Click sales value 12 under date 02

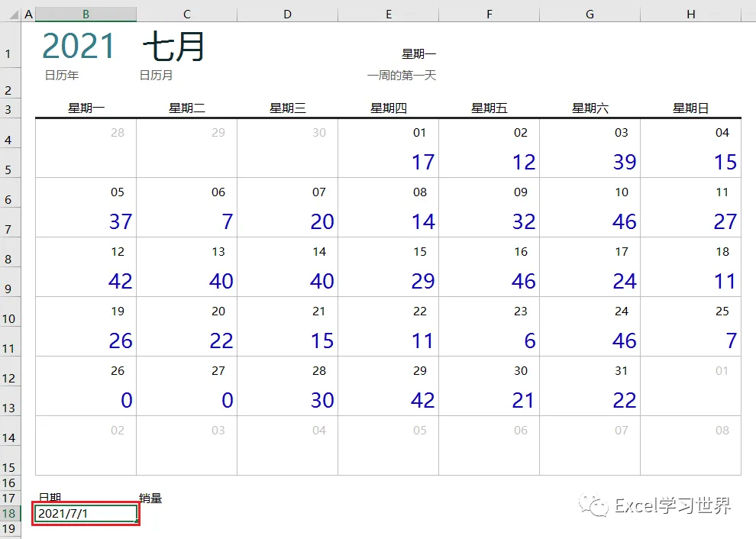click(524, 162)
